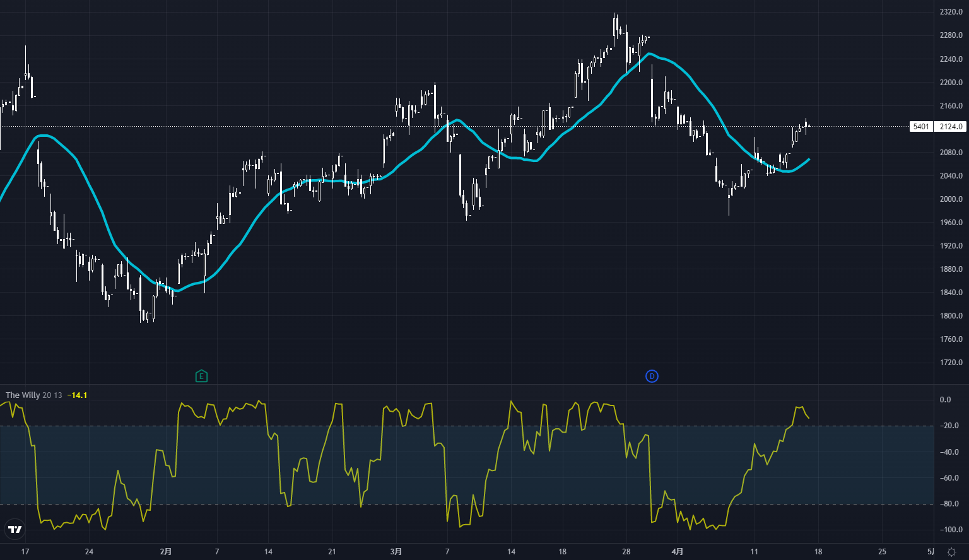Screen dimensions: 969x560
Task: Click the -100.0 label on indicator scale
Action: 949,530
